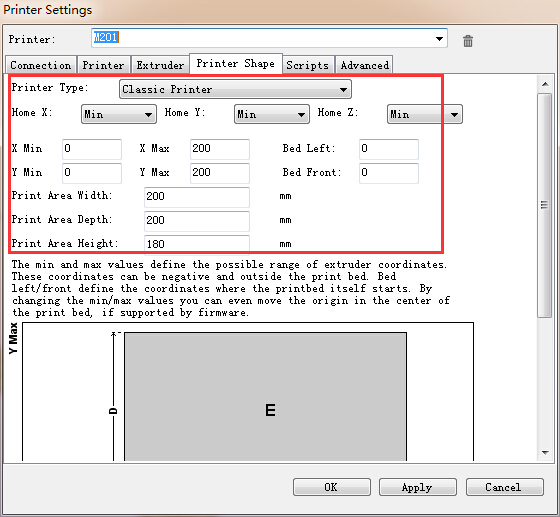Image resolution: width=560 pixels, height=517 pixels.
Task: Click the scroll up arrow
Action: [x=545, y=84]
